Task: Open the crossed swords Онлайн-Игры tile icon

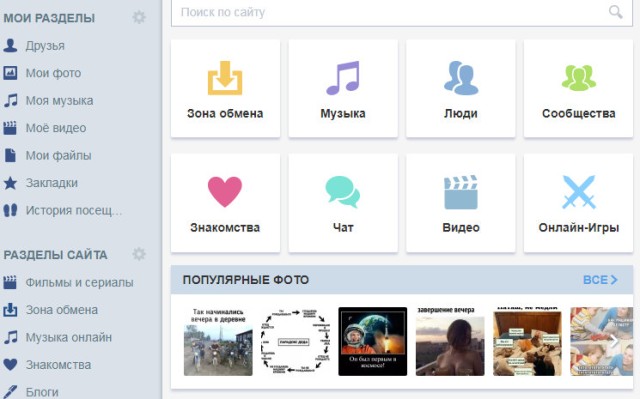Action: 579,192
